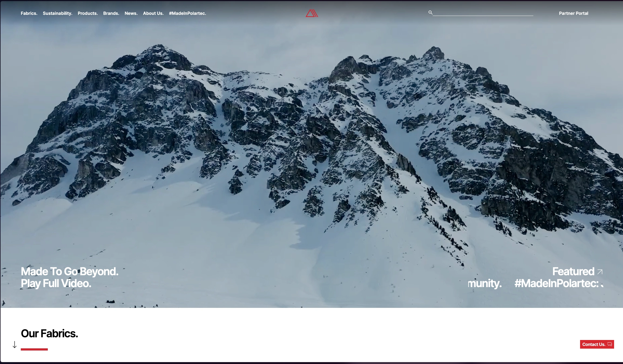
Task: Click the search magnifier icon
Action: [430, 12]
